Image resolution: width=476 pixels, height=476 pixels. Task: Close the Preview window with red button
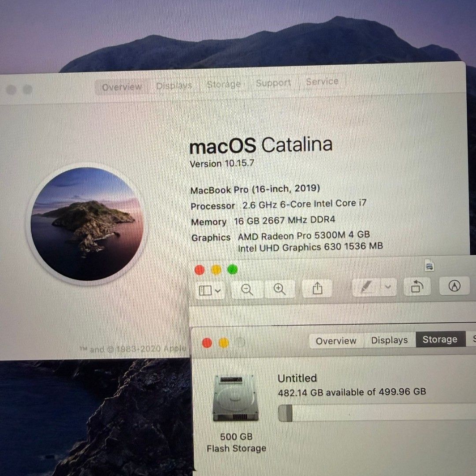200,270
